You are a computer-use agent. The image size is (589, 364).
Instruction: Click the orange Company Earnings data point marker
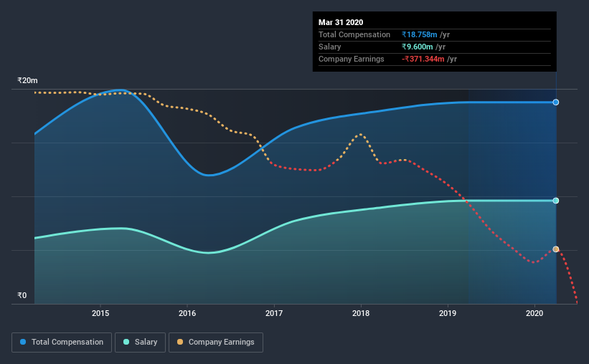coord(555,249)
